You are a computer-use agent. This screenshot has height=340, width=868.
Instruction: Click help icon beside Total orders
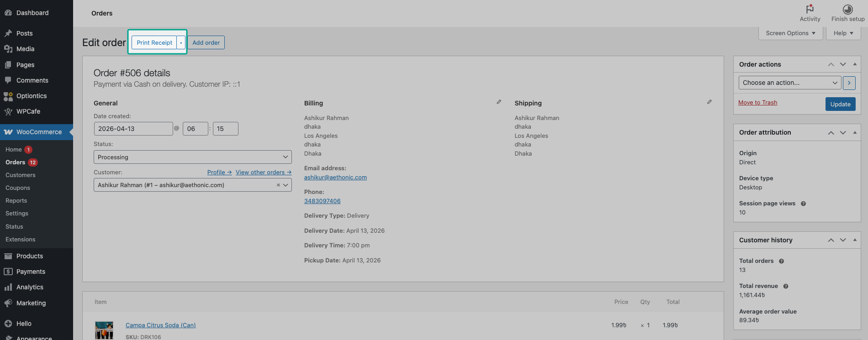coord(781,261)
